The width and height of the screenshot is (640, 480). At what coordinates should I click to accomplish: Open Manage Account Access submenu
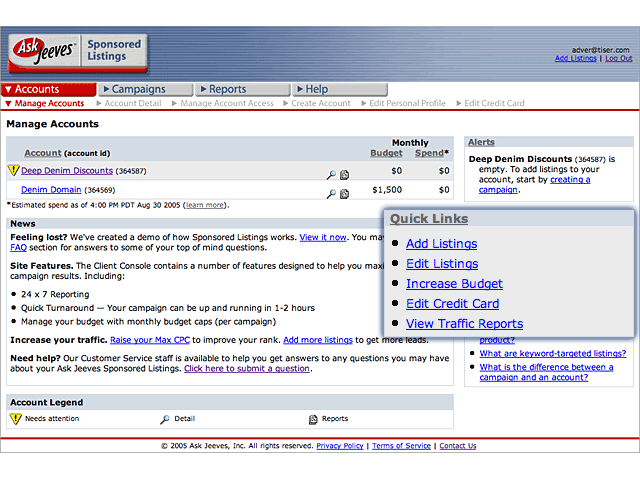tap(223, 103)
